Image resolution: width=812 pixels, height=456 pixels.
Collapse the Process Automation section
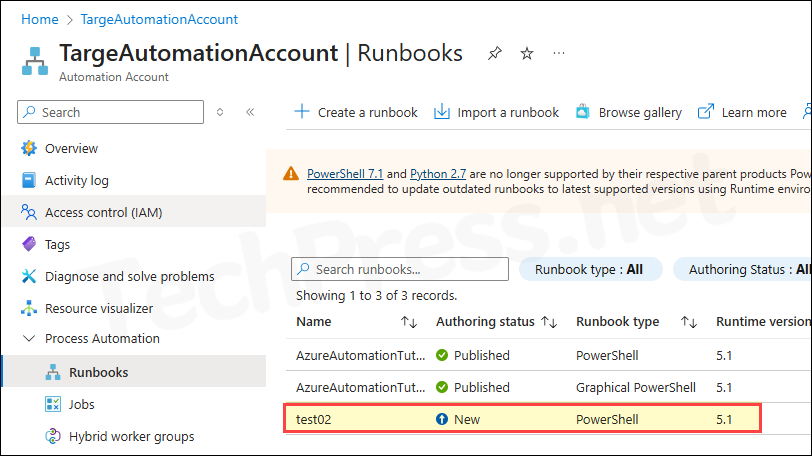[29, 339]
